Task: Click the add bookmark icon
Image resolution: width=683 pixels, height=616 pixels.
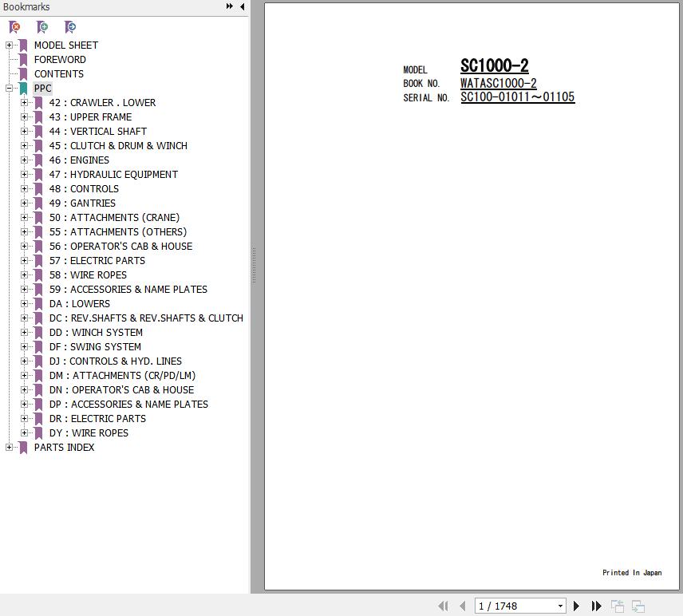Action: click(x=42, y=27)
